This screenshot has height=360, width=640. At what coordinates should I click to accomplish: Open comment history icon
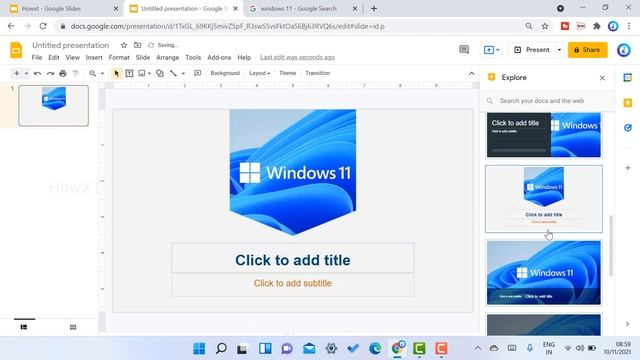(464, 50)
